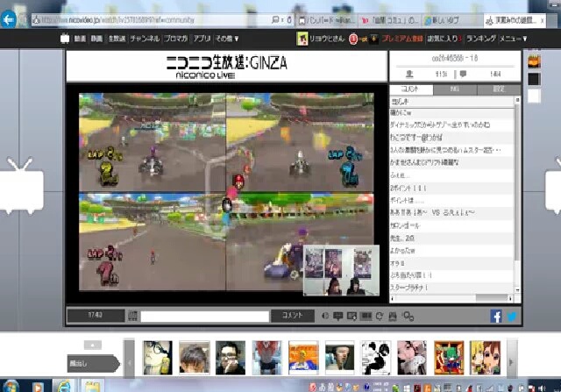Click the keyboard icon beside the comment input
Image resolution: width=561 pixels, height=392 pixels.
coord(132,316)
